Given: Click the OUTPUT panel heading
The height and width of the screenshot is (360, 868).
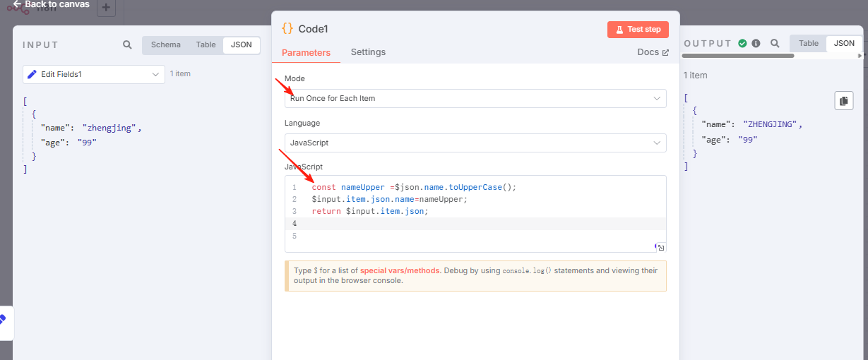Looking at the screenshot, I should coord(708,44).
